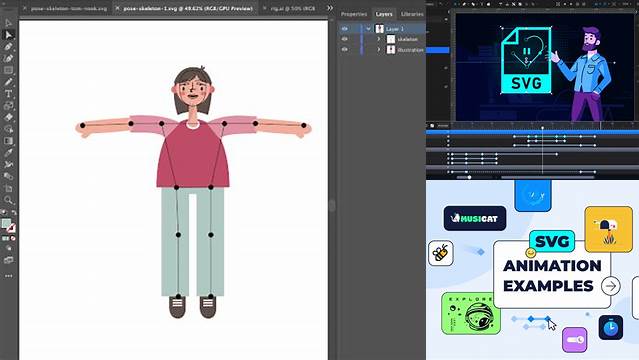Select the skeleton sublayer name
639x360 pixels.
(x=408, y=39)
